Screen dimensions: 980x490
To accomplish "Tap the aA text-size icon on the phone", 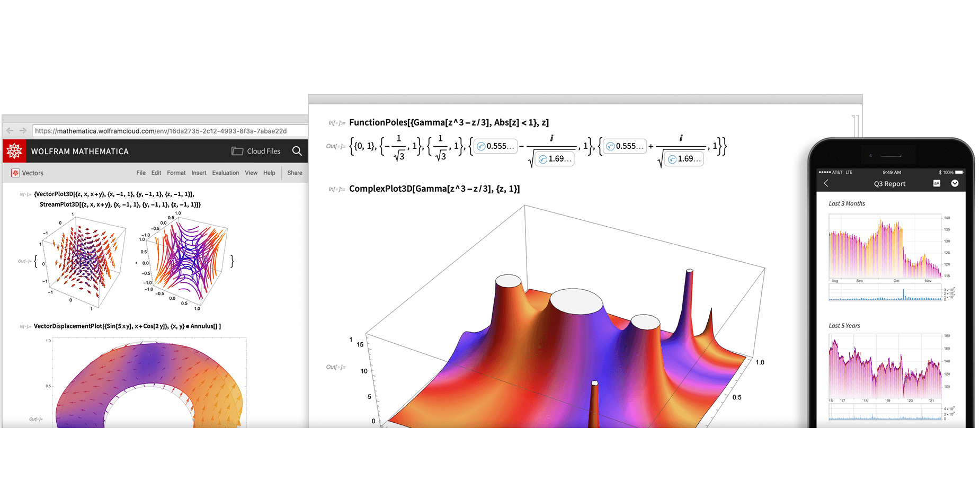I will [x=937, y=183].
